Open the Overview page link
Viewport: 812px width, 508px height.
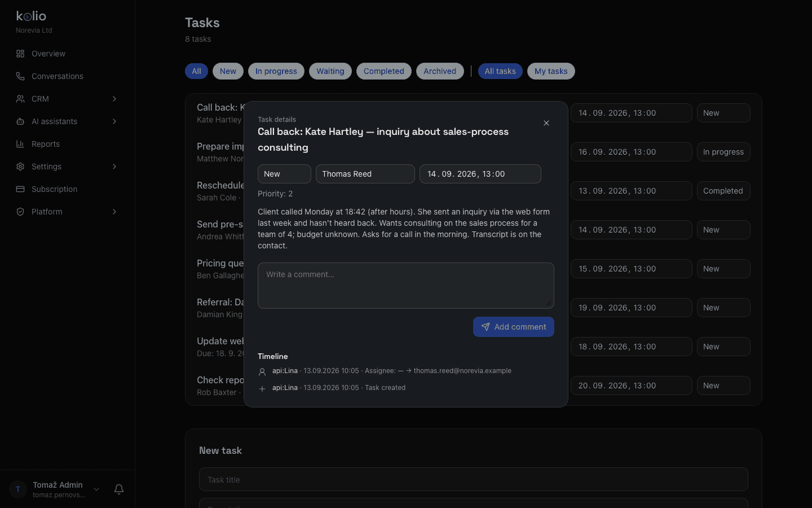click(67, 54)
